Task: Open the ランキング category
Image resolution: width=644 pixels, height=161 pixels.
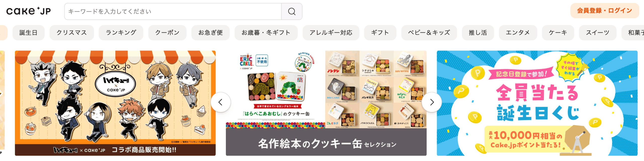Action: click(x=121, y=33)
